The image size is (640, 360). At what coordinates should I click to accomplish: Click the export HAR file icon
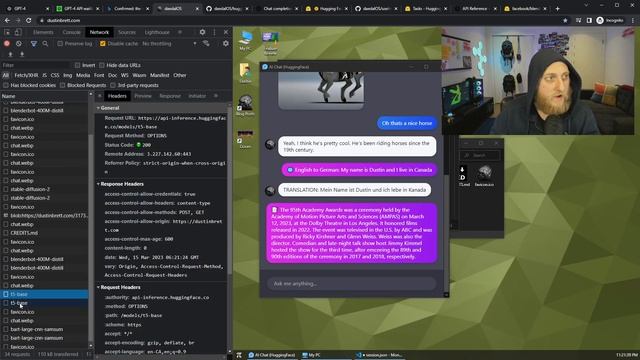[22, 54]
